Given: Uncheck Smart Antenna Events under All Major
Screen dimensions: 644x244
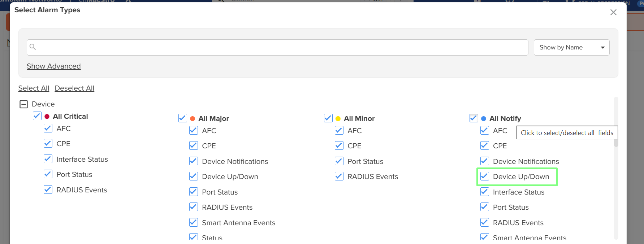Looking at the screenshot, I should [194, 223].
